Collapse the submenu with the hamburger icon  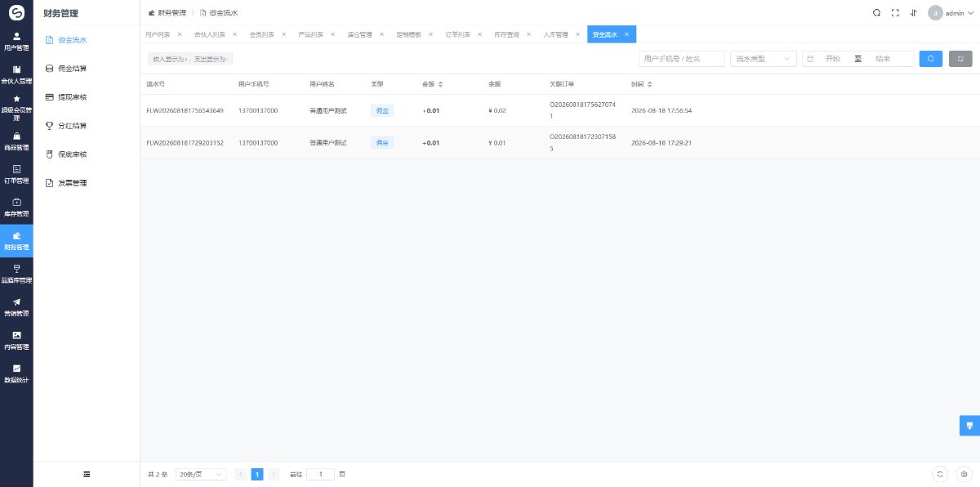(87, 474)
